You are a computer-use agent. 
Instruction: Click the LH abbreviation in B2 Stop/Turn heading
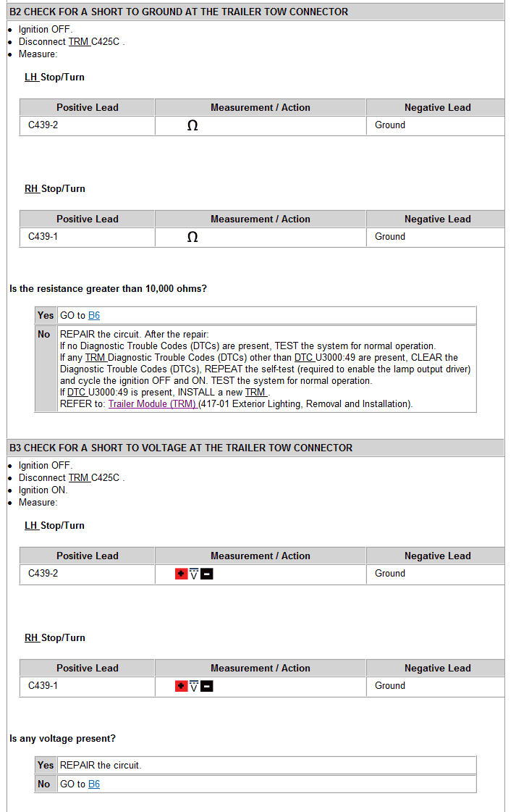(31, 78)
